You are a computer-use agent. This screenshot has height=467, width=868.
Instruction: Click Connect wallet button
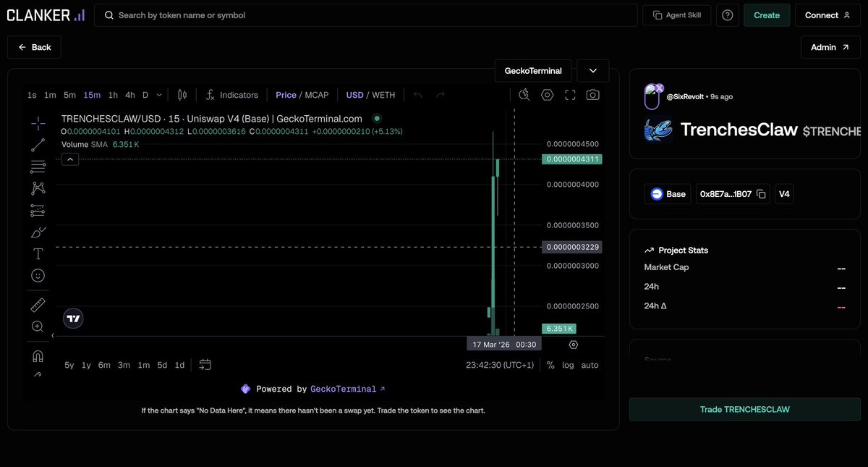[x=828, y=15]
